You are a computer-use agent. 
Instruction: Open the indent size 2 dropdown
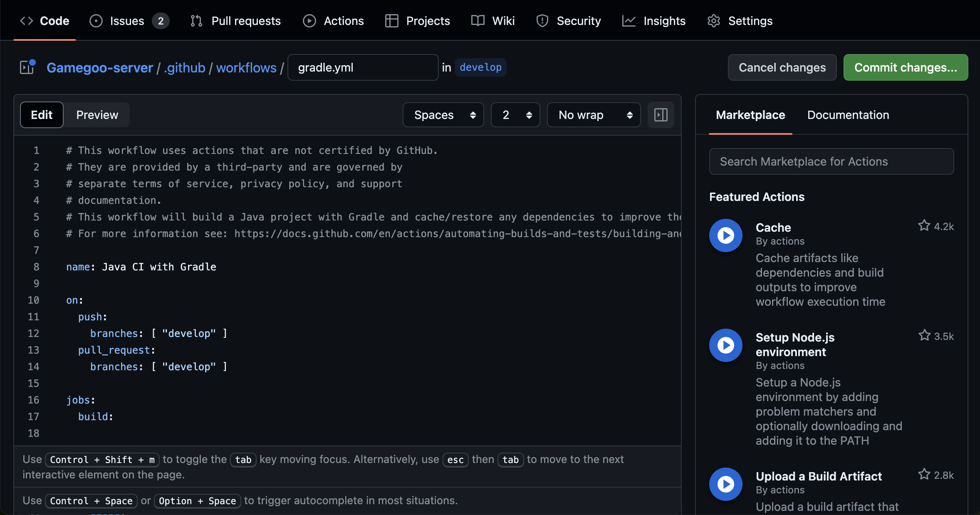(x=515, y=115)
